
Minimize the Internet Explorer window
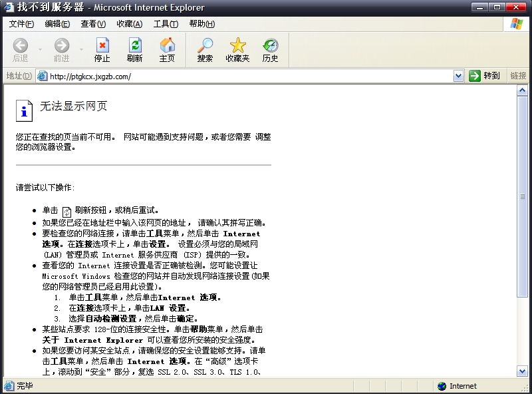(479, 7)
